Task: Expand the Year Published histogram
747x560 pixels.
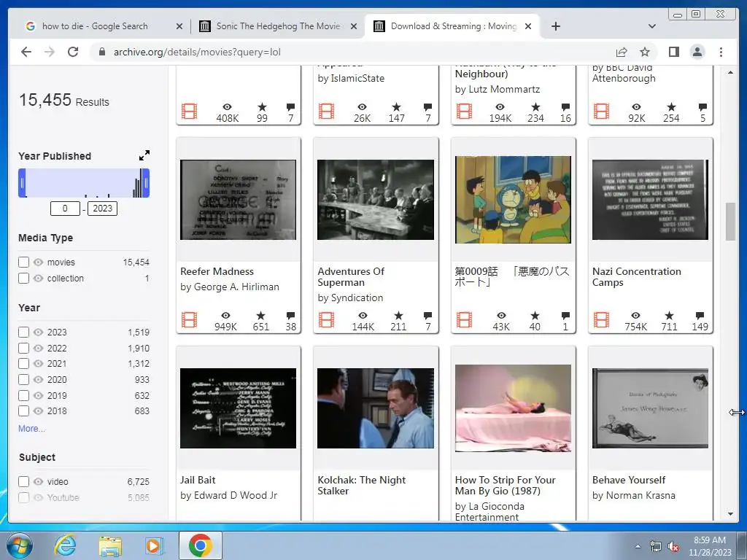Action: coord(144,155)
